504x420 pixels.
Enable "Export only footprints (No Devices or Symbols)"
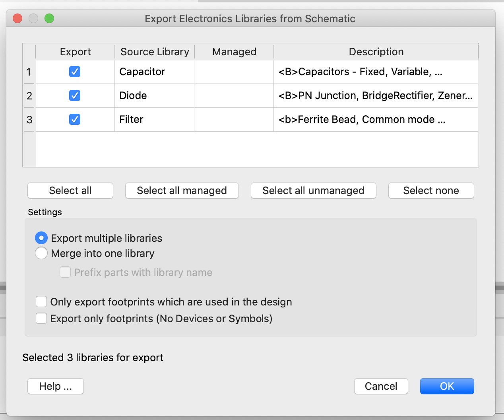[x=41, y=318]
